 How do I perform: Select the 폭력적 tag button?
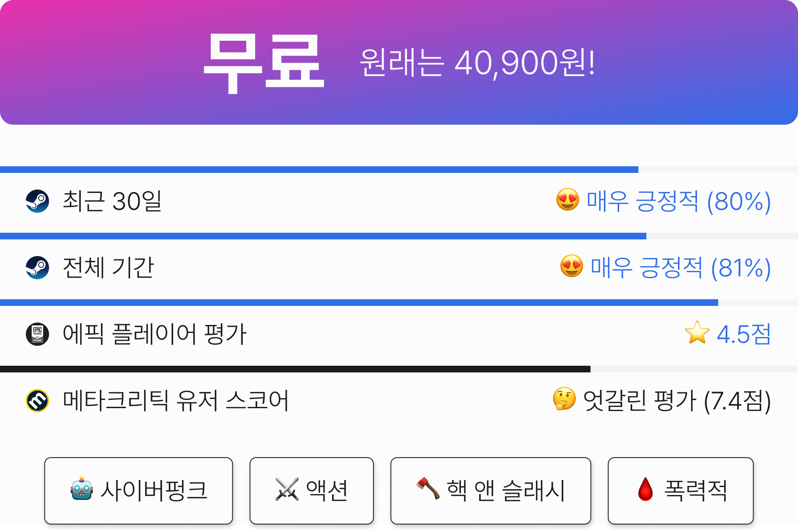pyautogui.click(x=681, y=491)
